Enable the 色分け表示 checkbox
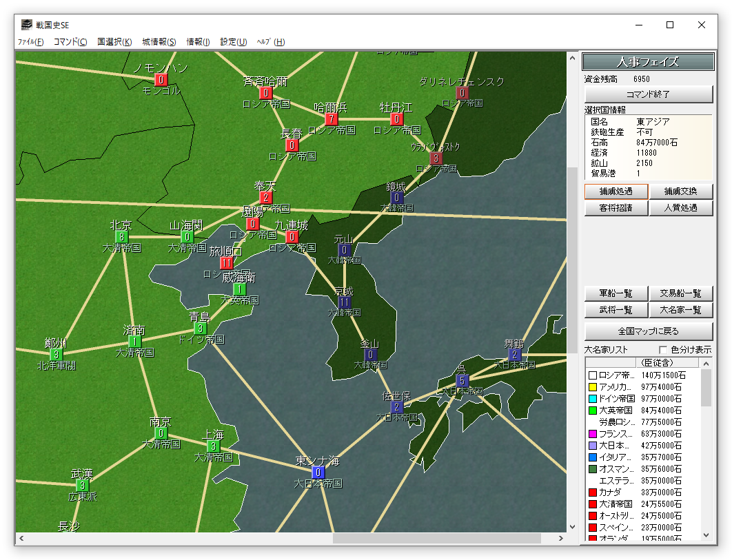Image resolution: width=732 pixels, height=560 pixels. pos(663,350)
